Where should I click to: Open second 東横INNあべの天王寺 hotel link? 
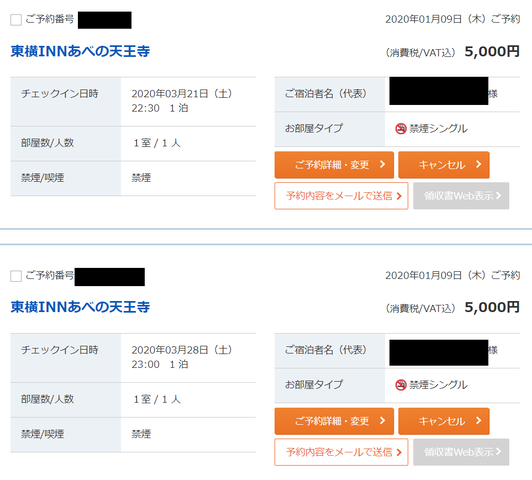click(80, 307)
